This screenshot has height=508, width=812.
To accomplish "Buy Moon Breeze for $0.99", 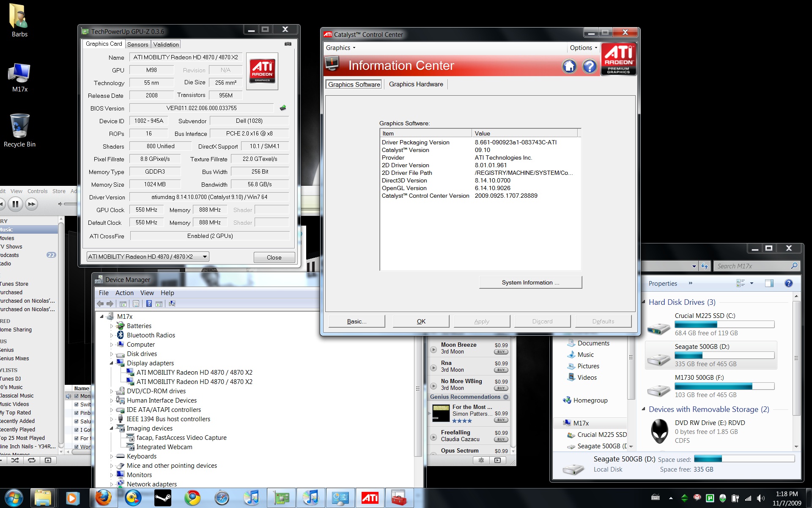I will tap(501, 352).
